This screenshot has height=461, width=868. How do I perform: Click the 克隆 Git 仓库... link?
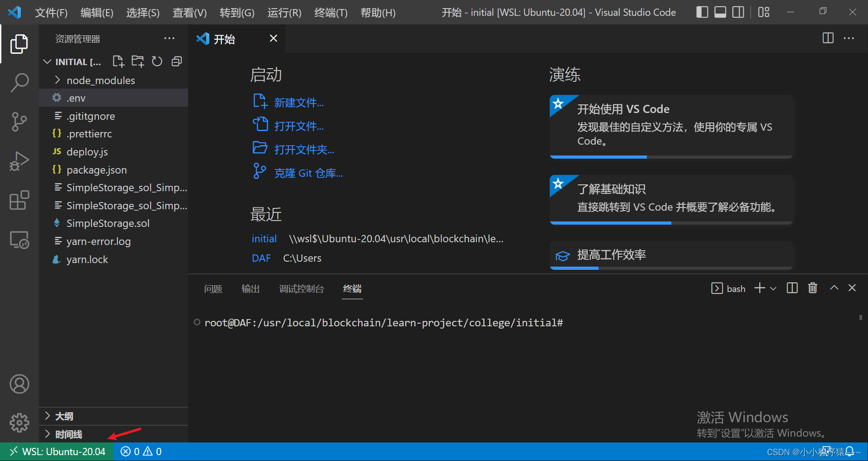click(x=308, y=173)
